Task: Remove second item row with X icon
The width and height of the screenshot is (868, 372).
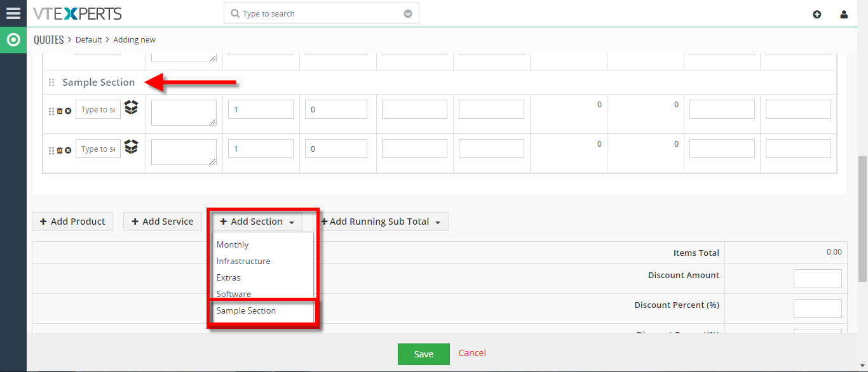Action: pos(68,150)
